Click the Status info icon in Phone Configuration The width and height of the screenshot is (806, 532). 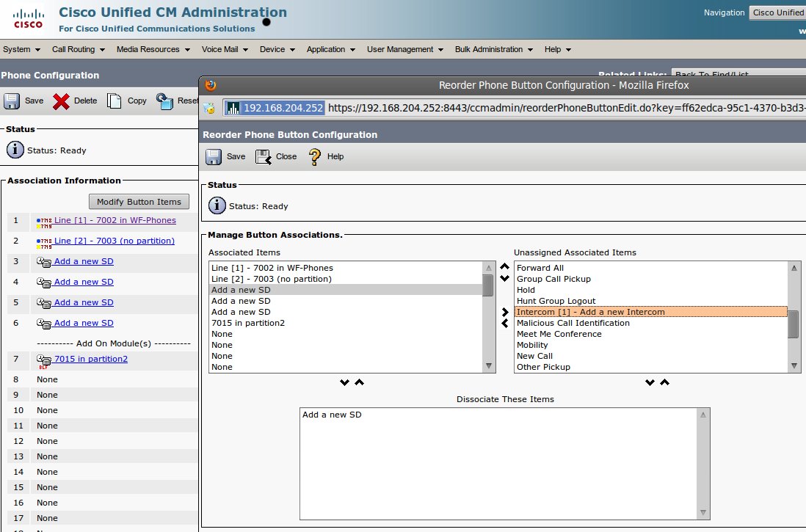[15, 150]
